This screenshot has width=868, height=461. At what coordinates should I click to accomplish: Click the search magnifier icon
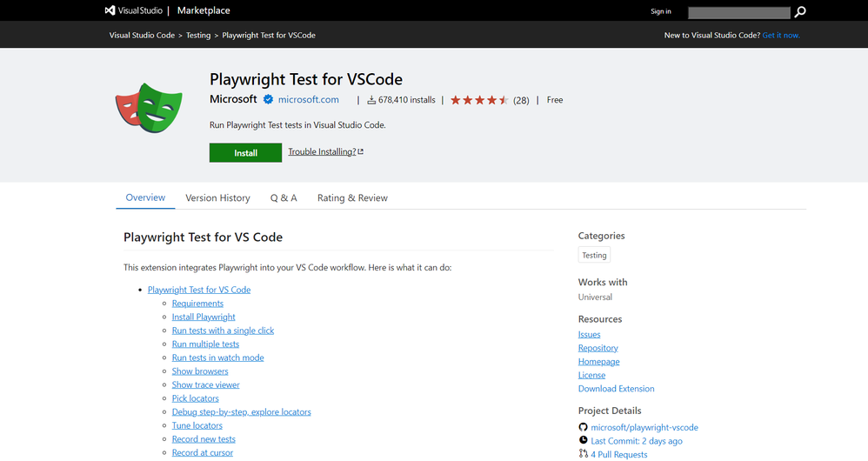800,11
